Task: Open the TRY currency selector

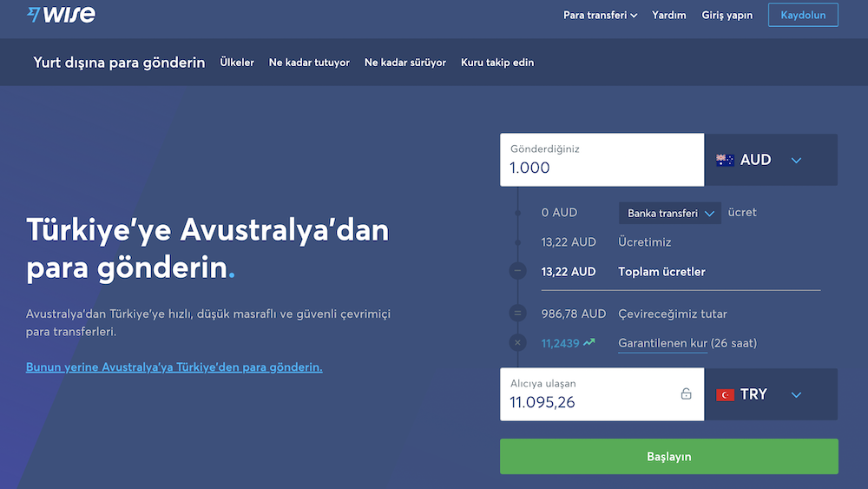Action: [x=771, y=394]
